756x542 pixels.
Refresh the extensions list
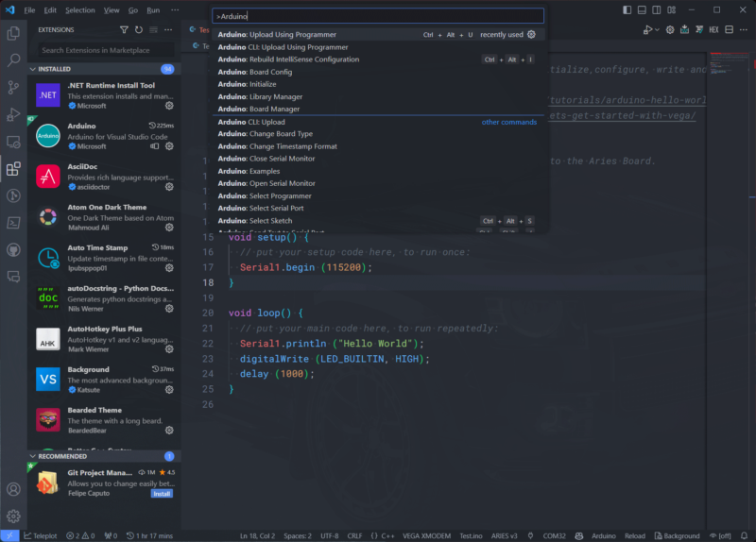[139, 29]
